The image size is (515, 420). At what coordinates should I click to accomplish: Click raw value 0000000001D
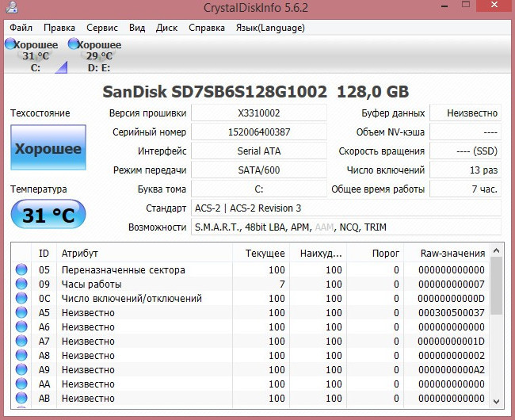tap(451, 342)
